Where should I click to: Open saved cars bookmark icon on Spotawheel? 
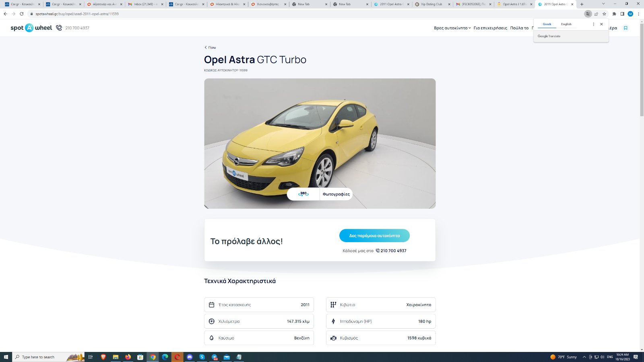pyautogui.click(x=625, y=28)
